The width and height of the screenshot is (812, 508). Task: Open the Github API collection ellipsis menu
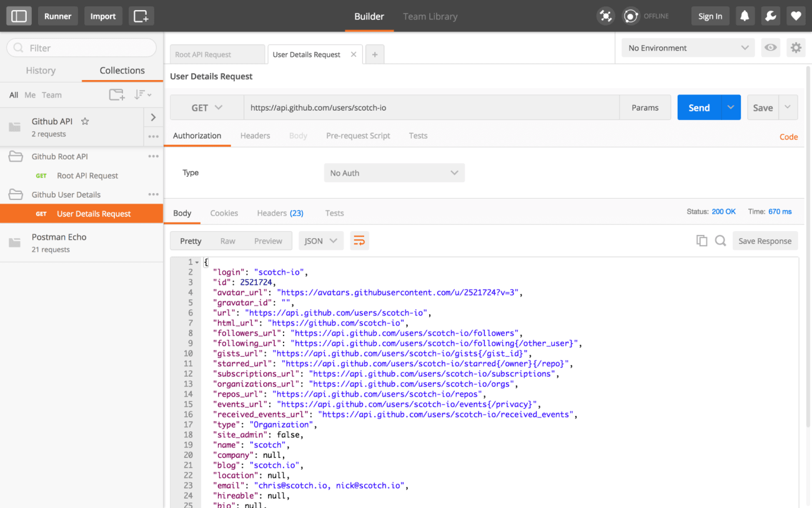coord(154,136)
